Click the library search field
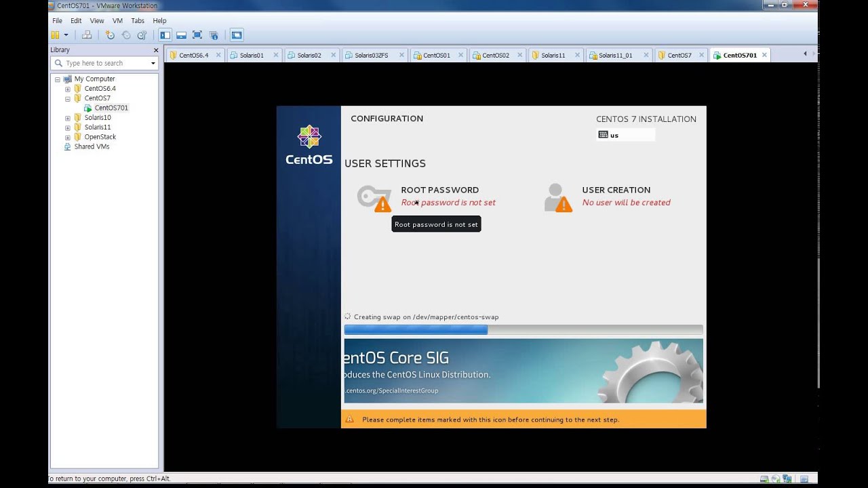Viewport: 868px width, 488px height. point(104,63)
